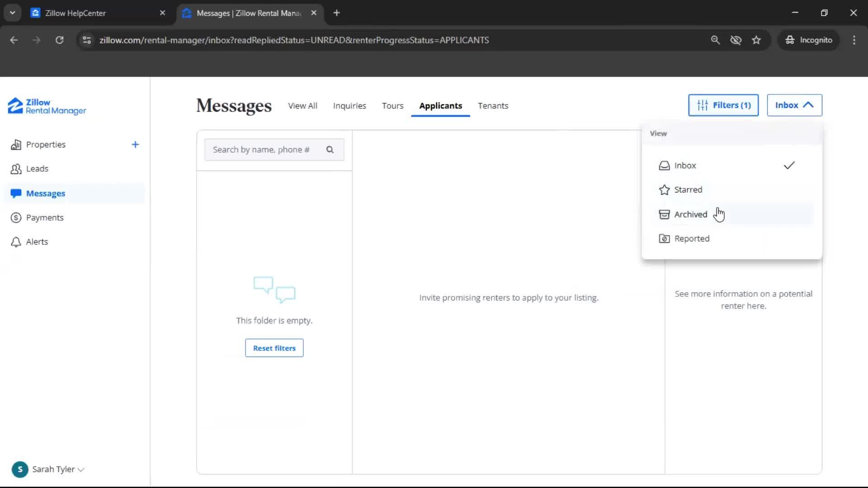Click the Reset filters button
The image size is (868, 488).
pyautogui.click(x=274, y=347)
